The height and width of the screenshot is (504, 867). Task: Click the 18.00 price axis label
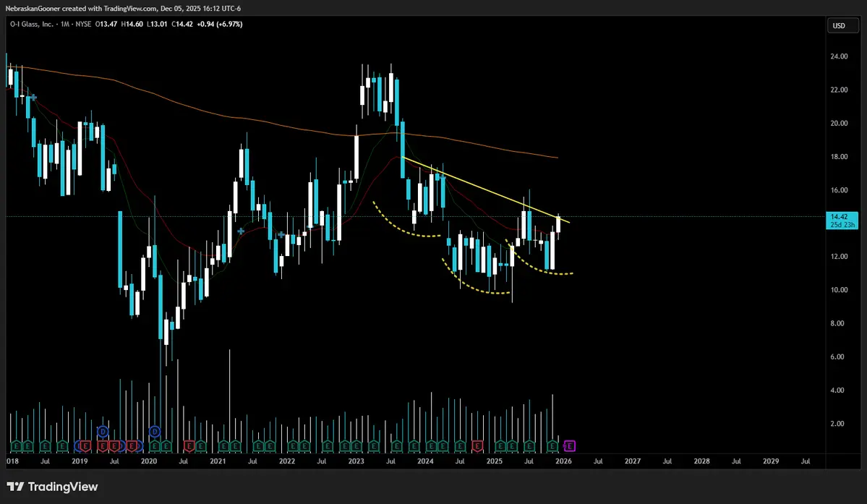pyautogui.click(x=839, y=156)
